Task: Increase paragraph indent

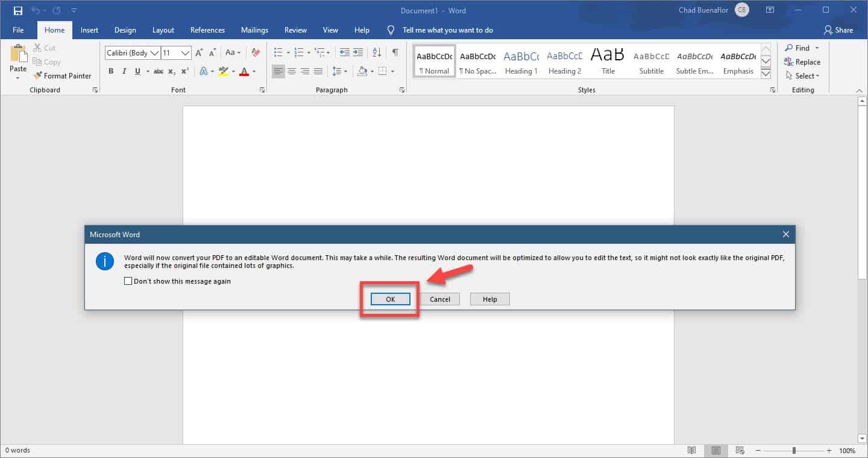Action: pos(358,52)
